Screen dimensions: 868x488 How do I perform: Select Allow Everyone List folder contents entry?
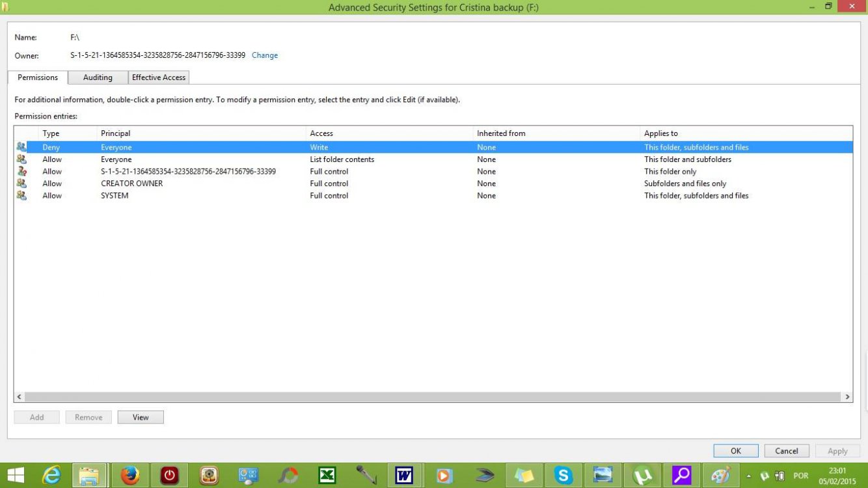coord(433,159)
